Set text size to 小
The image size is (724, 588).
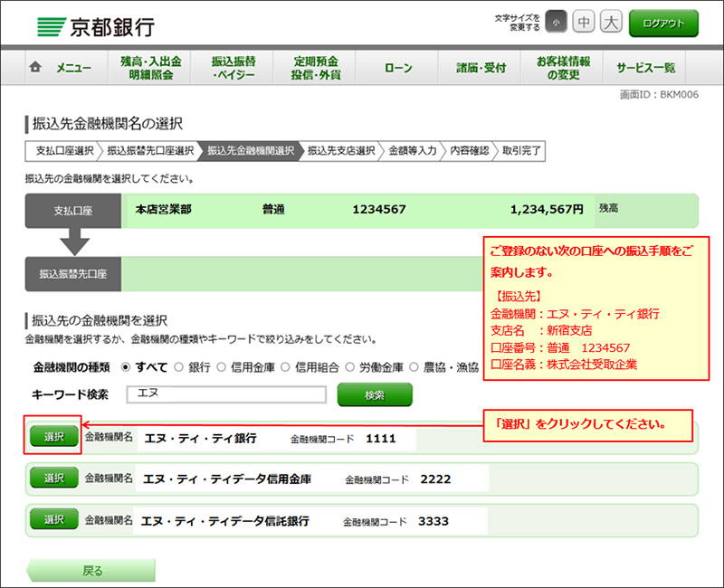pyautogui.click(x=556, y=22)
